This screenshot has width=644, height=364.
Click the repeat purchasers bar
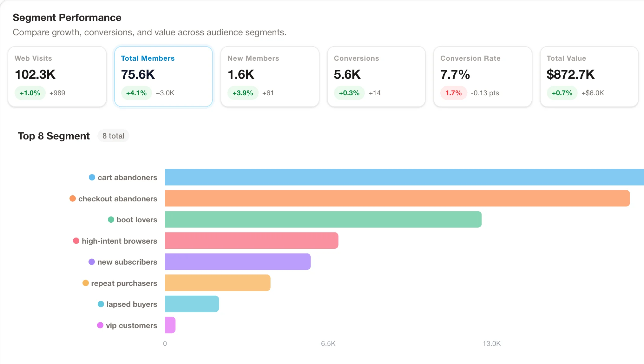(x=218, y=283)
